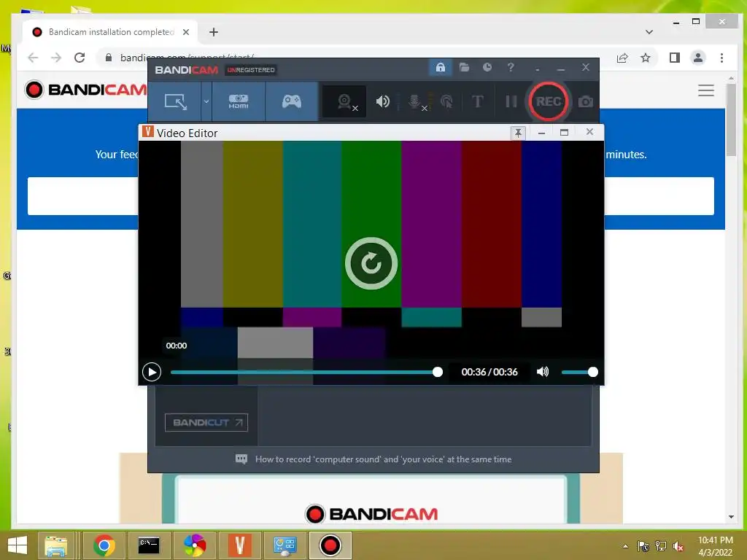747x560 pixels.
Task: Open Bandicam from taskbar
Action: coord(330,545)
